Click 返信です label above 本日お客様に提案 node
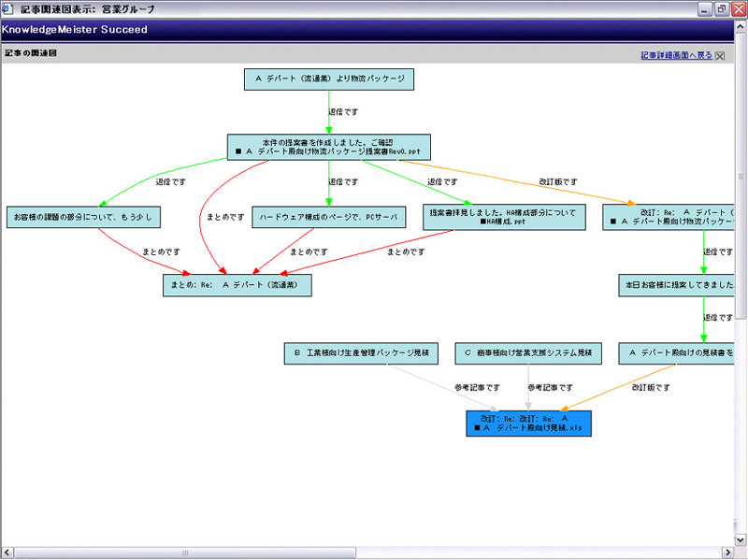The height and width of the screenshot is (560, 748). (x=718, y=251)
